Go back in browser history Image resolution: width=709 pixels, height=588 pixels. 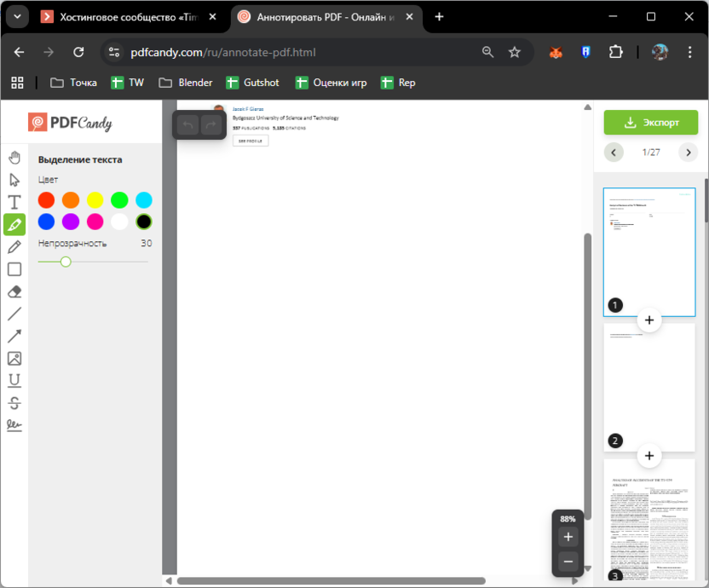click(x=19, y=52)
